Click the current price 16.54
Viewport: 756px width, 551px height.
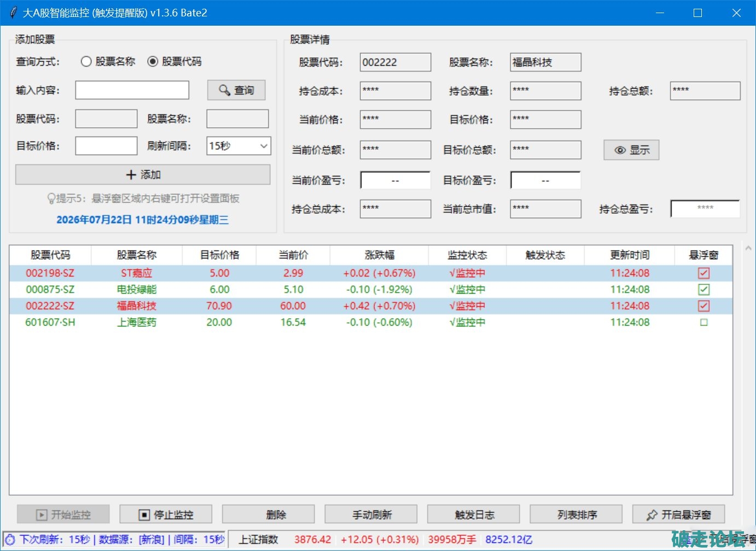click(x=293, y=323)
